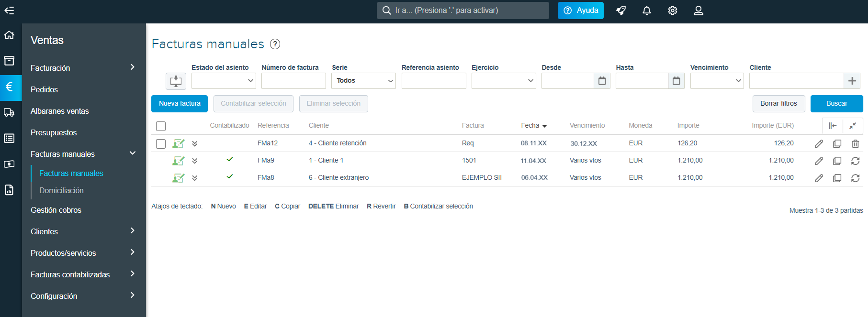Open Albaranes ventas
This screenshot has width=868, height=317.
coord(60,111)
